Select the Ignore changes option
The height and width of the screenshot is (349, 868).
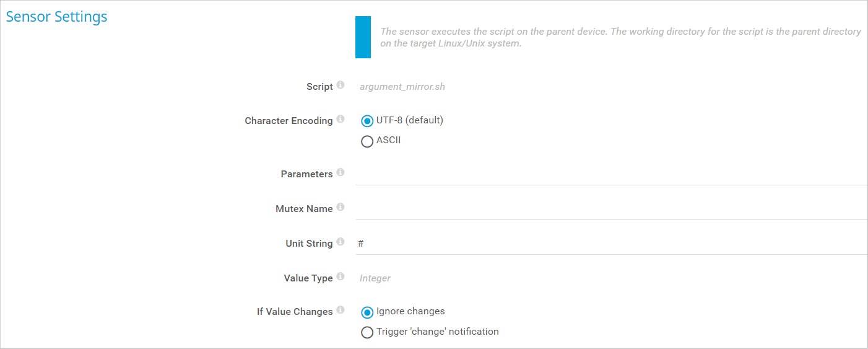[367, 312]
